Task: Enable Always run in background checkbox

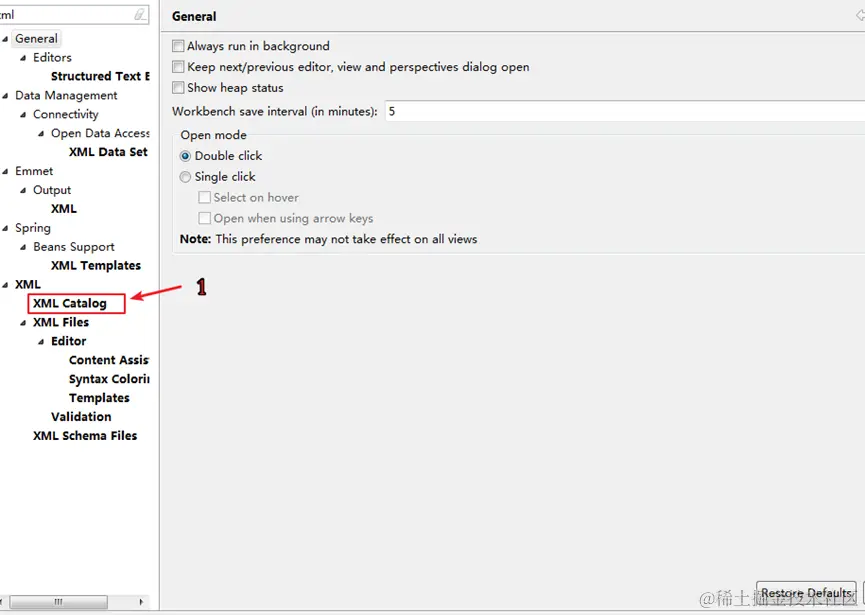Action: 178,46
